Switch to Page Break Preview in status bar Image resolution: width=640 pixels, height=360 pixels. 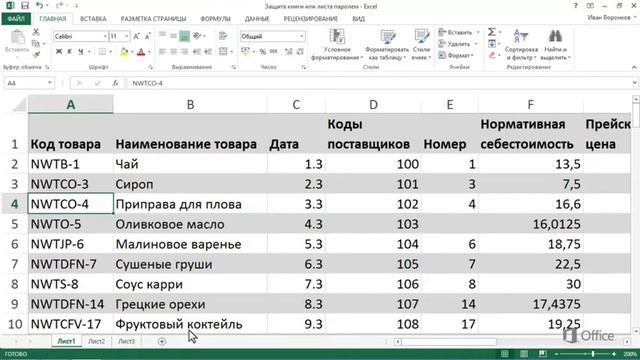pyautogui.click(x=542, y=353)
